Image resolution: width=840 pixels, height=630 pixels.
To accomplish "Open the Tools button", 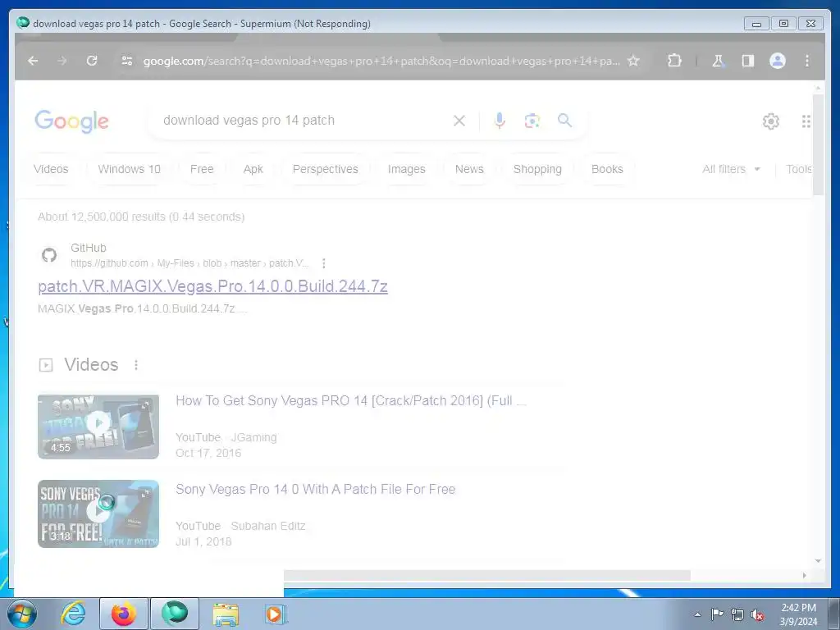I will click(798, 169).
